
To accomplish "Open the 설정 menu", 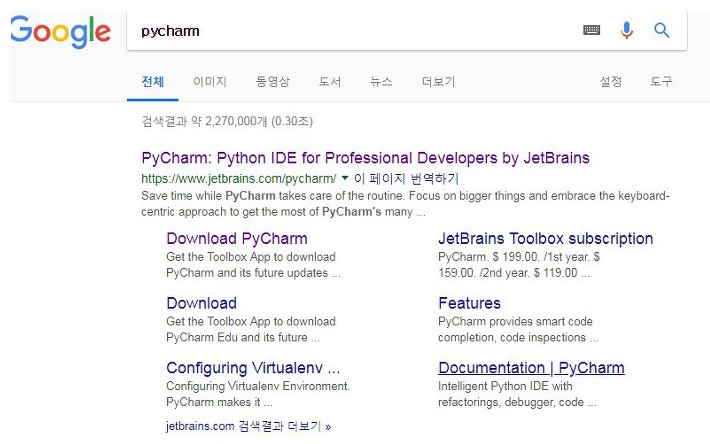I will [611, 81].
